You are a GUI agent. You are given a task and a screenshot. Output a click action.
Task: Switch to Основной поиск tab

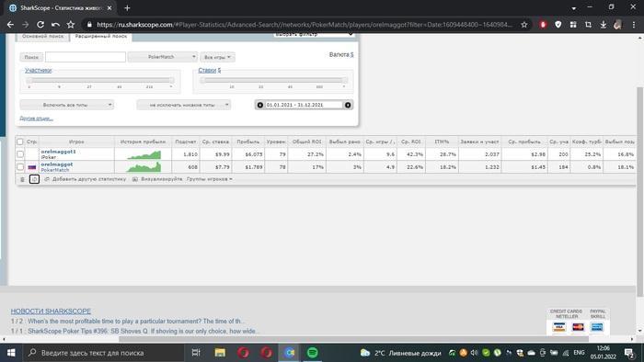point(42,37)
